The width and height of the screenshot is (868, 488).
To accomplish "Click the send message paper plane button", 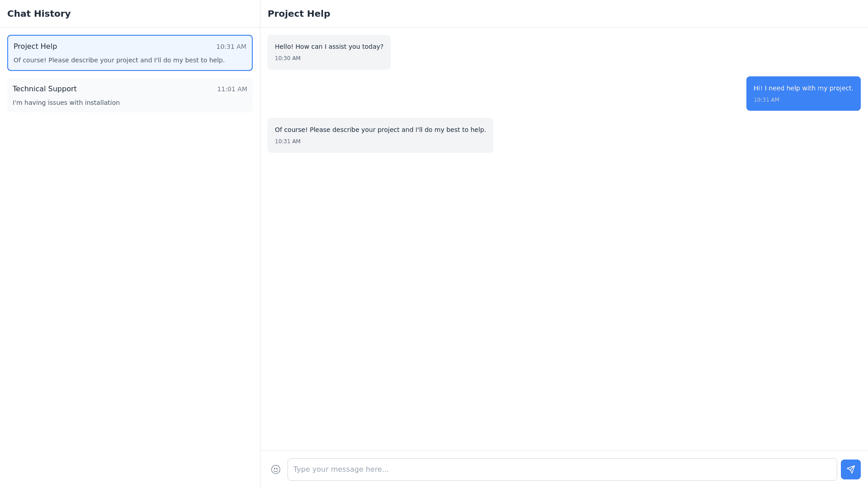I will click(x=850, y=469).
